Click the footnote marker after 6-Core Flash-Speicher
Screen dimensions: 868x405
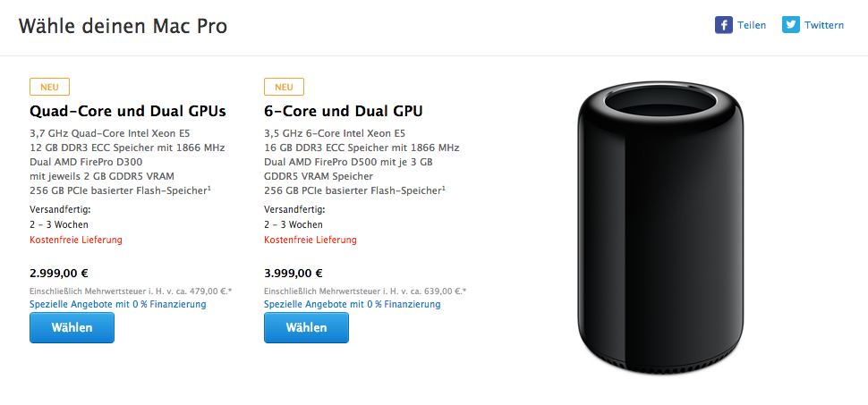tap(445, 188)
